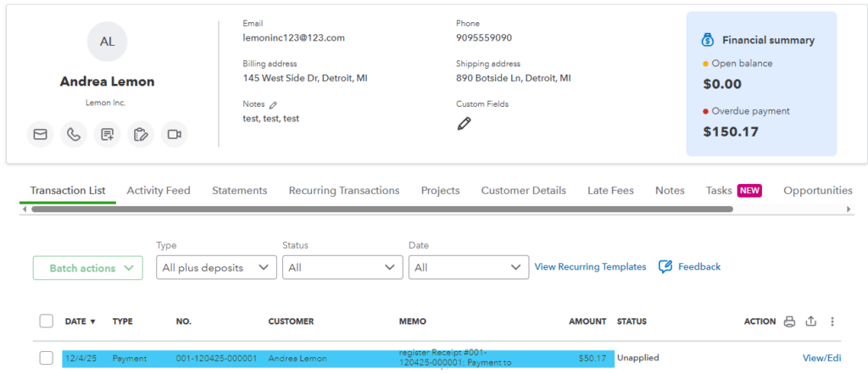Image resolution: width=868 pixels, height=374 pixels.
Task: Click the STATUS column header
Action: 632,321
